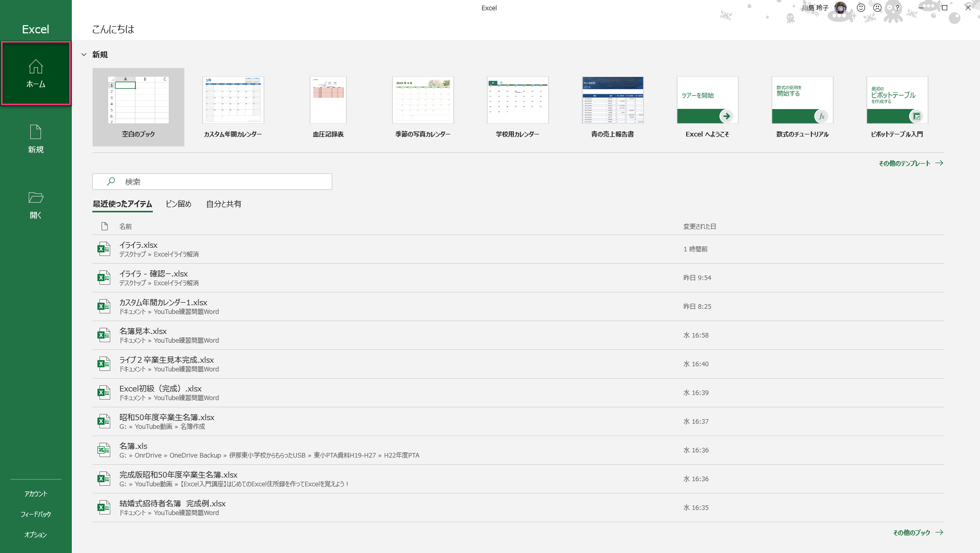Image resolution: width=980 pixels, height=553 pixels.
Task: Click the Excel icon beside イライラ - 確認ー.xlsx
Action: (104, 278)
